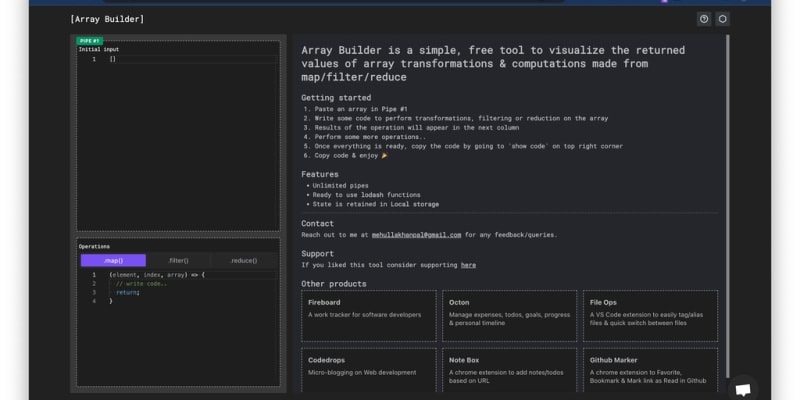This screenshot has height=400, width=800.
Task: Click the 'Contact' heading
Action: [x=317, y=223]
